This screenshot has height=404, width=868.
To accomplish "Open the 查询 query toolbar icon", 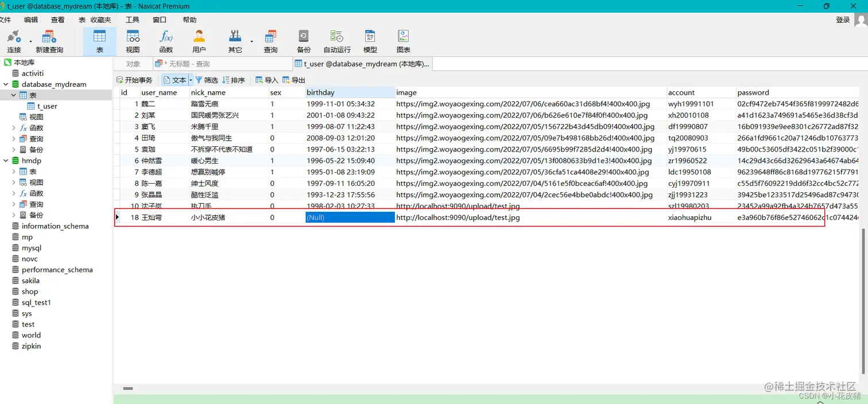I will tap(270, 42).
